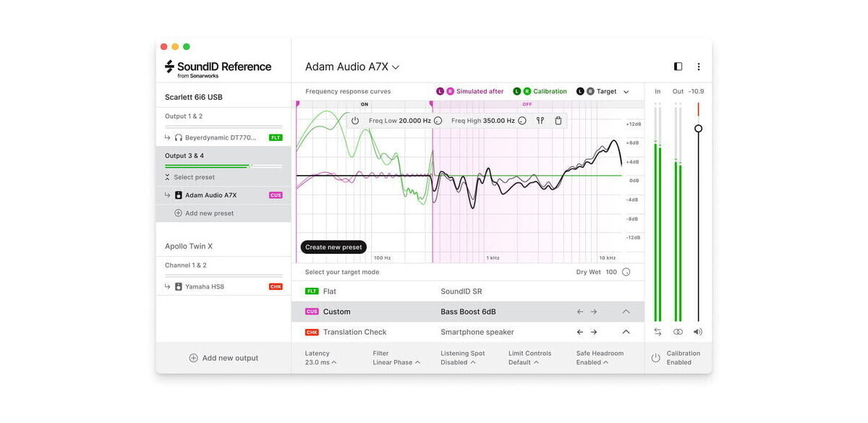The height and width of the screenshot is (423, 868).
Task: Go to next Translation Check preset
Action: 594,332
